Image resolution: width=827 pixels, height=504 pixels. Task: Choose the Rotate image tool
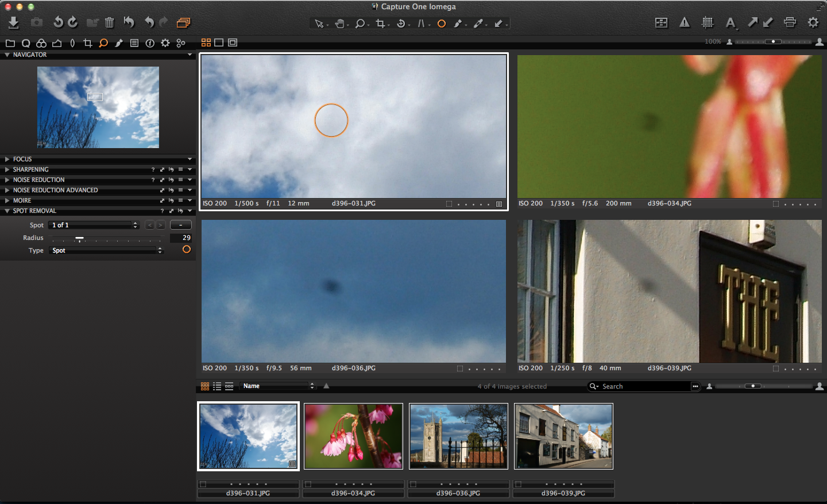click(402, 24)
